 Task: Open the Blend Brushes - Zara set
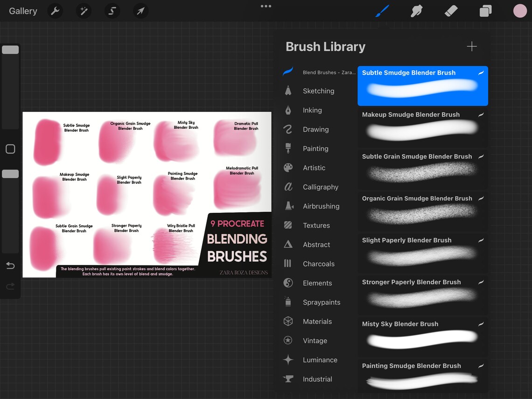[319, 72]
